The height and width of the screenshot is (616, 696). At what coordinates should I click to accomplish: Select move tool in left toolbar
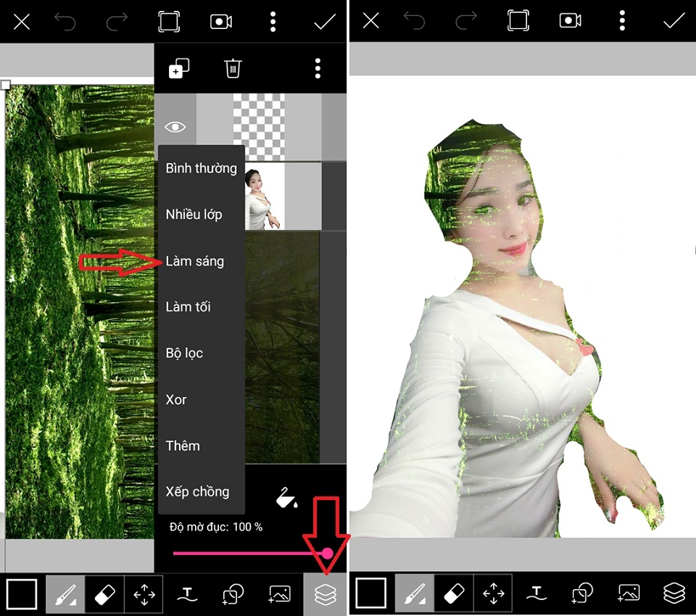pyautogui.click(x=144, y=594)
